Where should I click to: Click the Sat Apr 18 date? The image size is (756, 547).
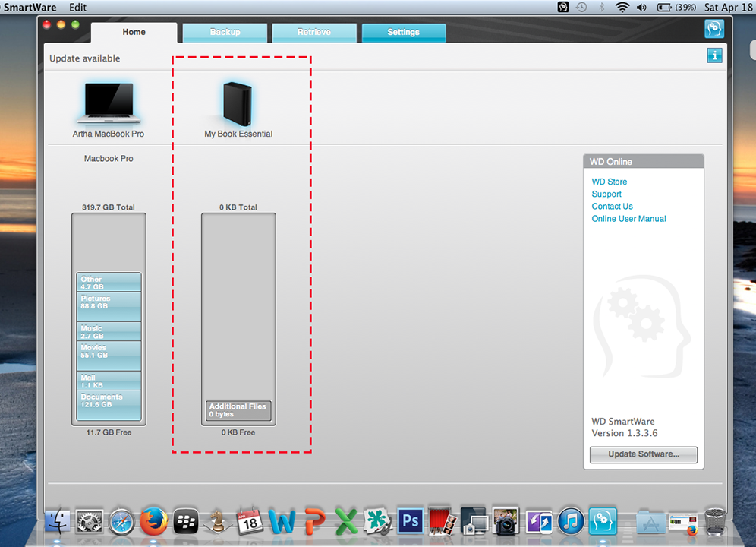coord(729,8)
